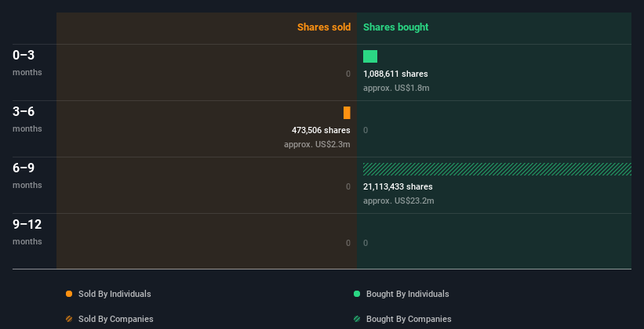Screen dimensions: 644x329
Task: Toggle the Sold By Individuals legend label
Action: pos(115,294)
